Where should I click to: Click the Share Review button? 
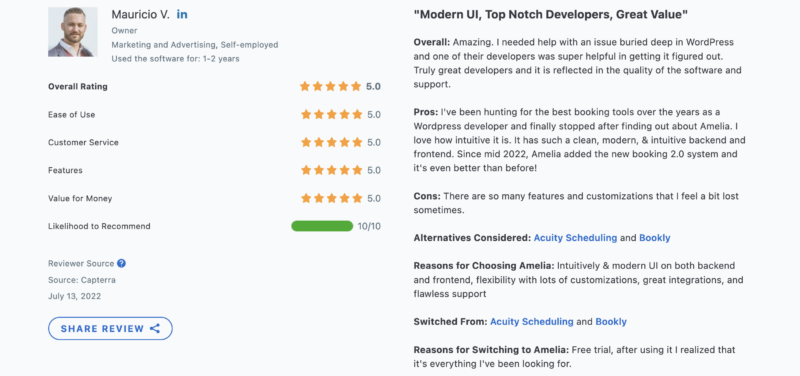click(110, 329)
